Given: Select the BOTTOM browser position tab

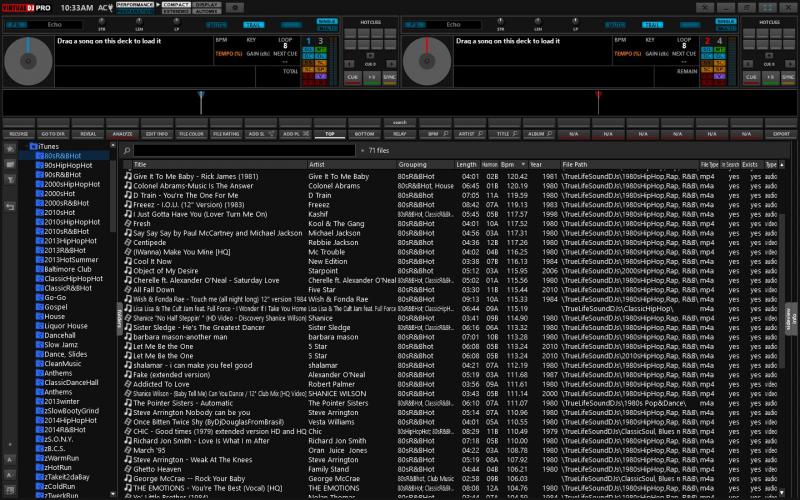Looking at the screenshot, I should pos(365,134).
